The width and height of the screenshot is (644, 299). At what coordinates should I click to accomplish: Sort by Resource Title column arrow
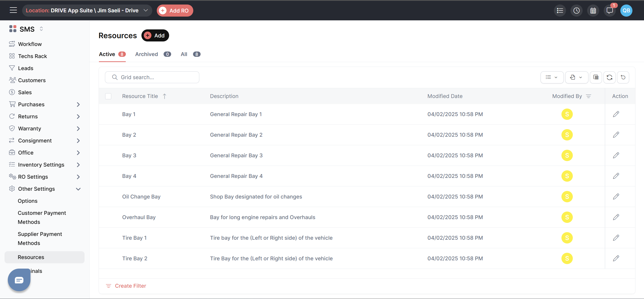click(x=165, y=96)
